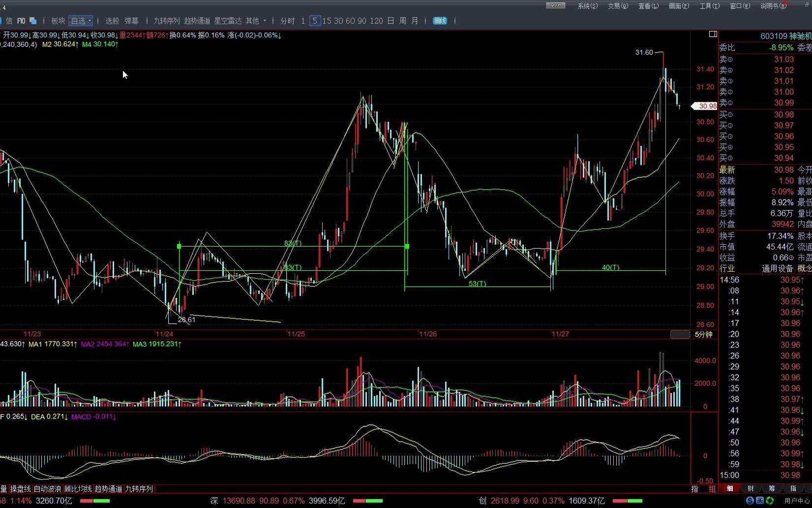Select the 财 finance tab
812x508 pixels.
751,488
